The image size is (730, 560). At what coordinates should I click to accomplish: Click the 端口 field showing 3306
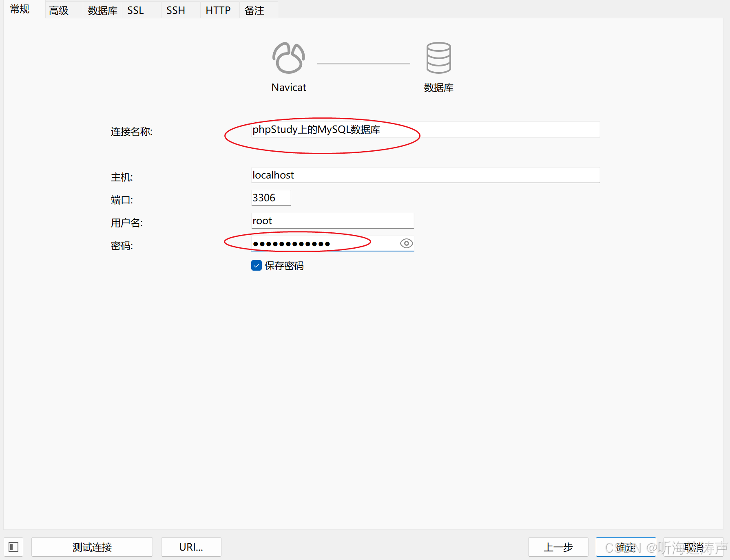270,198
